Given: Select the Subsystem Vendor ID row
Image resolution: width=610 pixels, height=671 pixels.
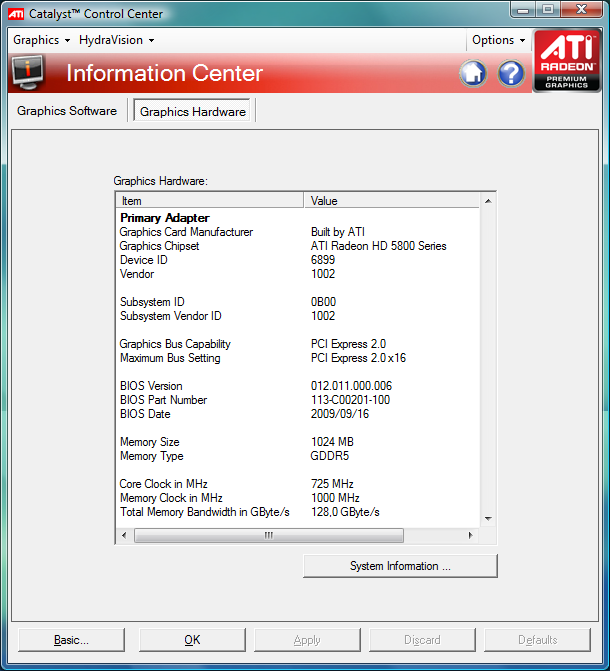Looking at the screenshot, I should [298, 316].
